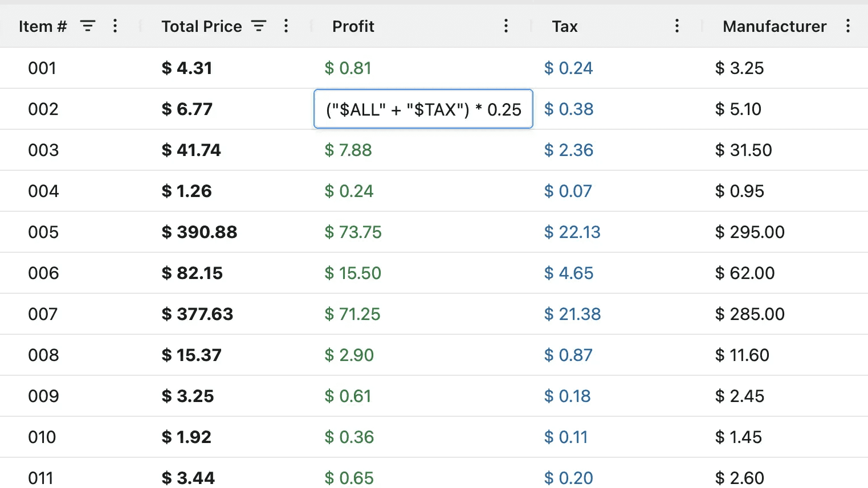The width and height of the screenshot is (868, 488).
Task: Open the Profit column kebab menu
Action: [506, 26]
